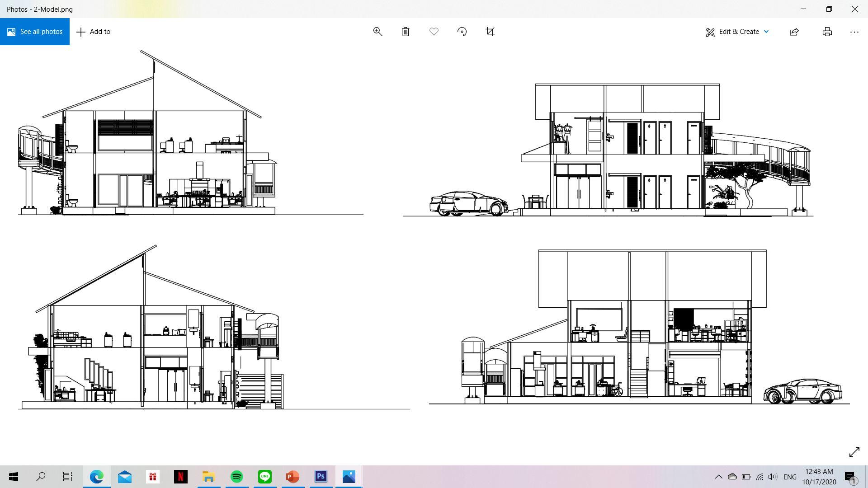Image resolution: width=868 pixels, height=488 pixels.
Task: Open Photoshop from the taskbar
Action: [321, 476]
